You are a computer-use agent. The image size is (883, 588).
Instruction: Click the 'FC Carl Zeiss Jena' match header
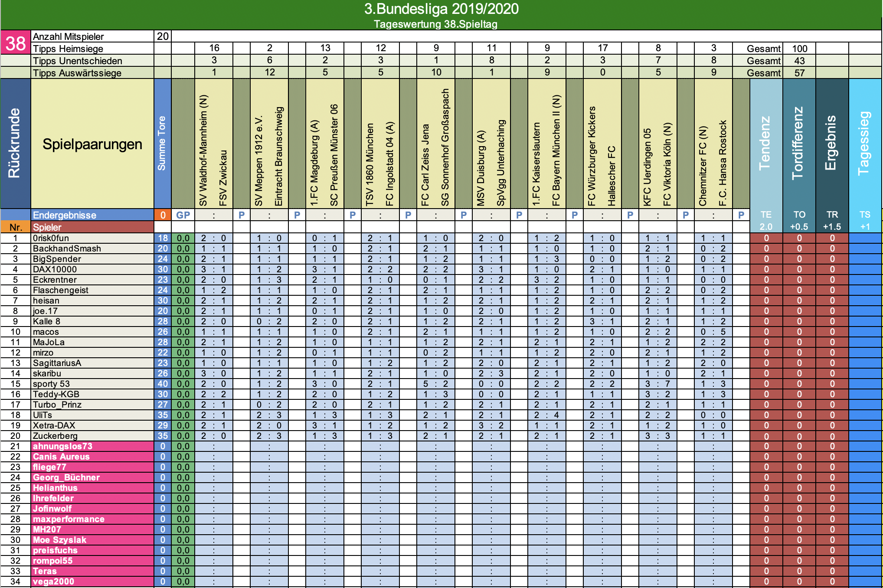[x=425, y=165]
